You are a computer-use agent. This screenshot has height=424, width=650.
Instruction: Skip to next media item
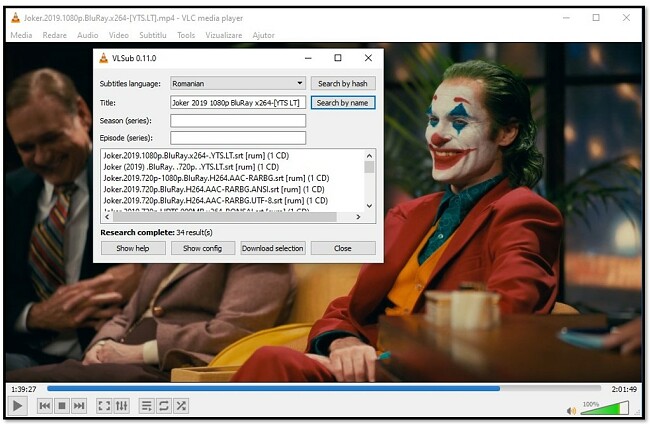click(79, 406)
